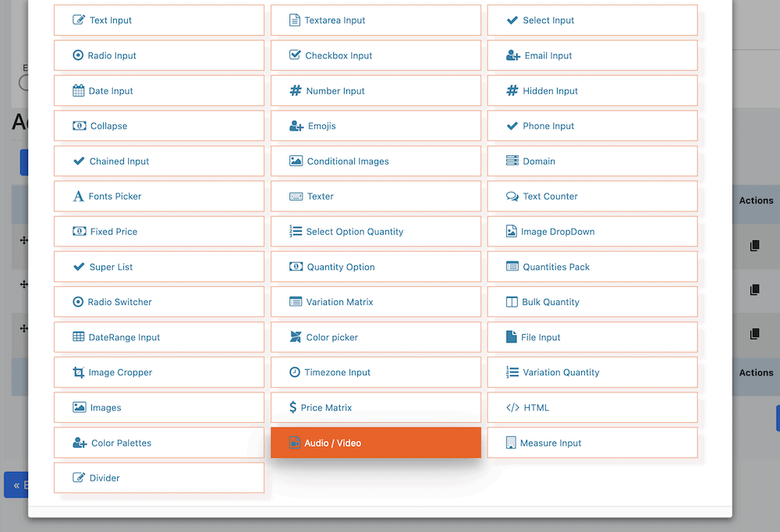Click the dot-circle icon of Radio Switcher
The width and height of the screenshot is (780, 532).
click(78, 302)
